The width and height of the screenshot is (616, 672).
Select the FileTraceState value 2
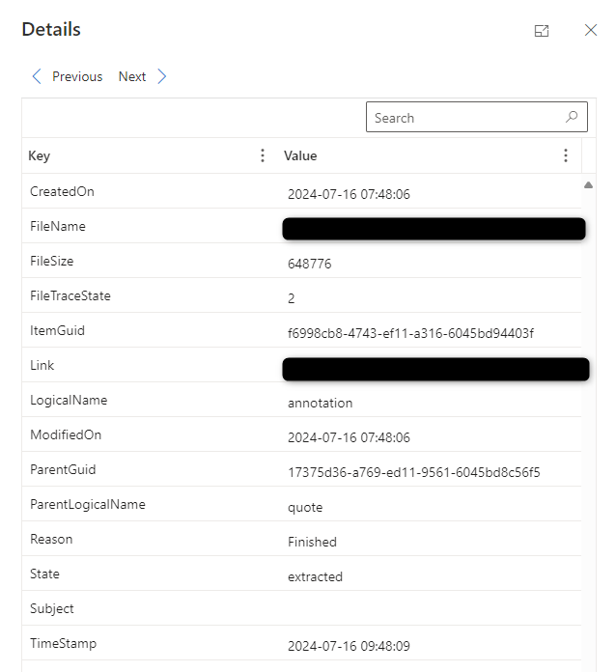point(291,298)
